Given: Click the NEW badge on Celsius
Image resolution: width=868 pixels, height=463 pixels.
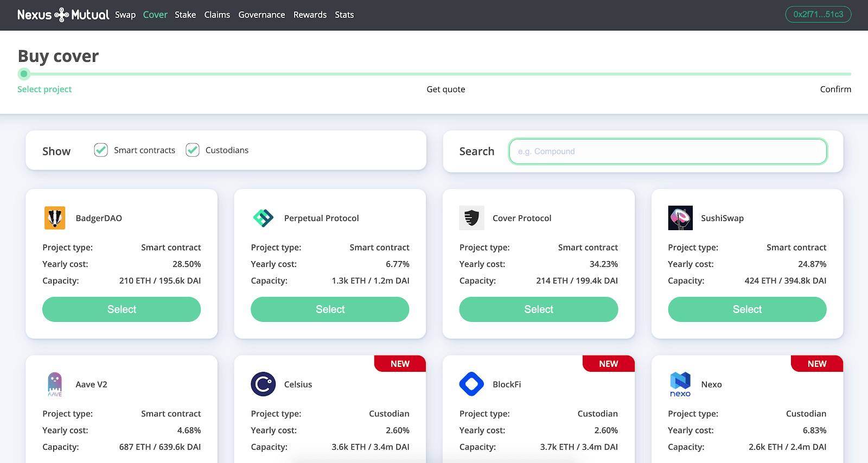Looking at the screenshot, I should point(400,364).
